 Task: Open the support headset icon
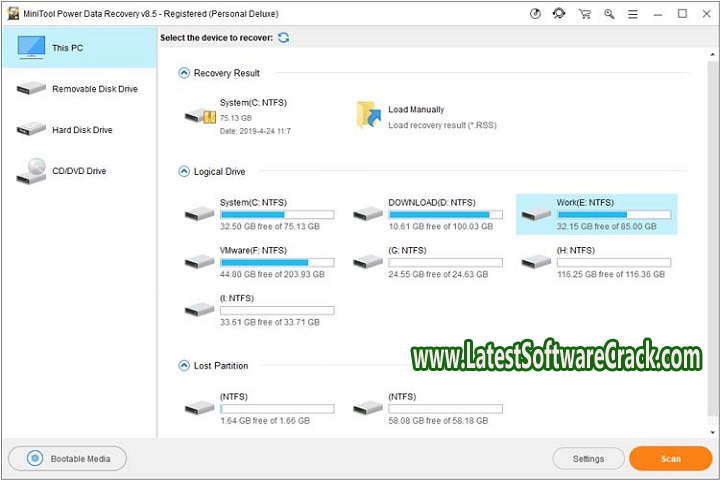[x=557, y=14]
